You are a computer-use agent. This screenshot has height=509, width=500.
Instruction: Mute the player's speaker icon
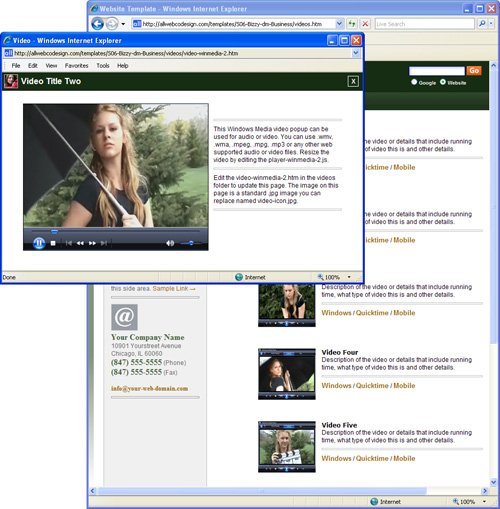click(x=170, y=243)
